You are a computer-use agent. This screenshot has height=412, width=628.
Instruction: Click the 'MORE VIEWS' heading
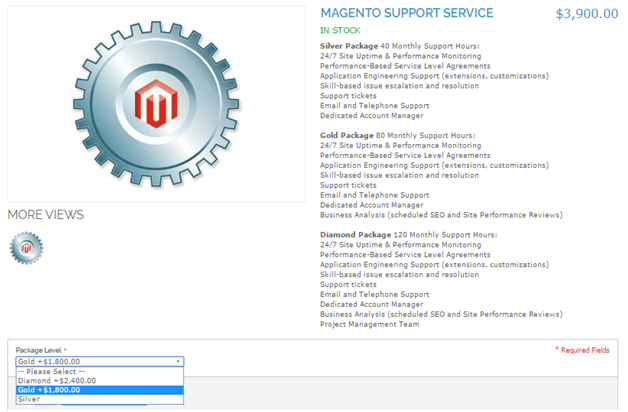[x=46, y=215]
